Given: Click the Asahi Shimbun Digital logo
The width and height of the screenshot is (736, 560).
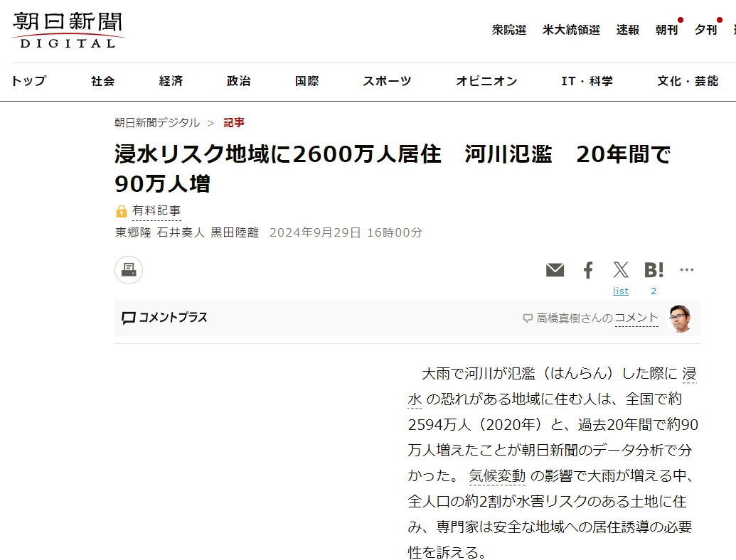Looking at the screenshot, I should tap(68, 31).
